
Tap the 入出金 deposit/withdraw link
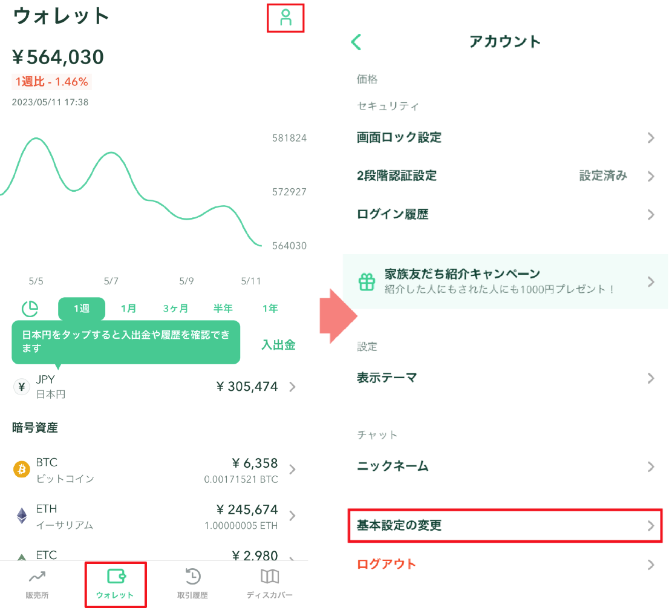coord(278,345)
